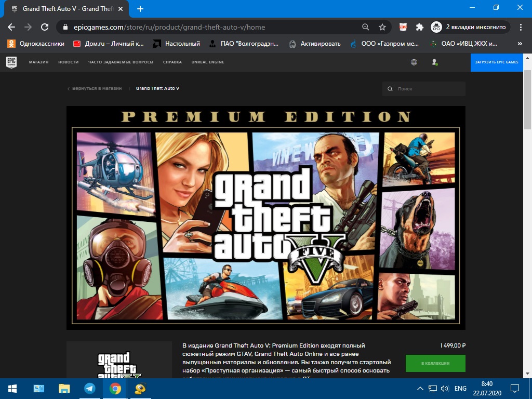This screenshot has height=399, width=532.
Task: Open network status tray icon
Action: 433,389
